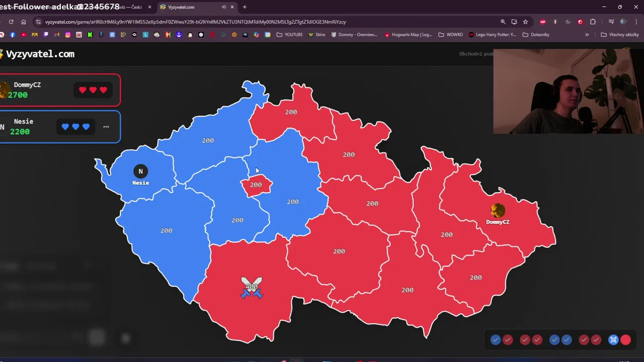
Task: Open the Twitch bookmark icon
Action: click(46, 35)
